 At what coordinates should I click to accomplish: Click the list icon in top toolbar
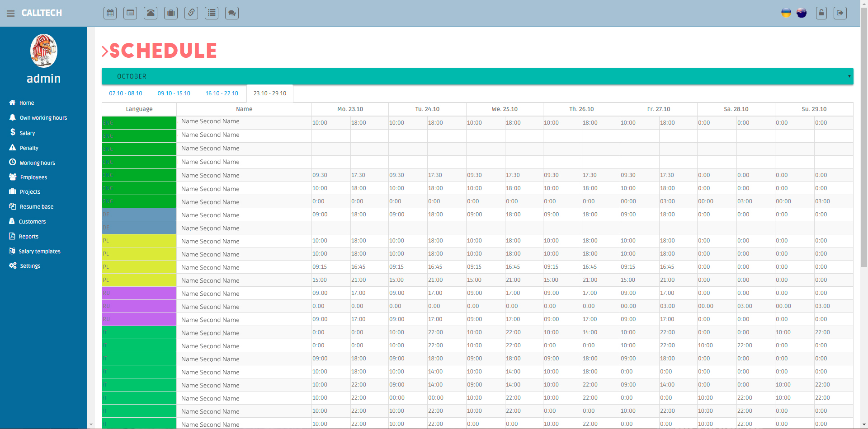212,13
